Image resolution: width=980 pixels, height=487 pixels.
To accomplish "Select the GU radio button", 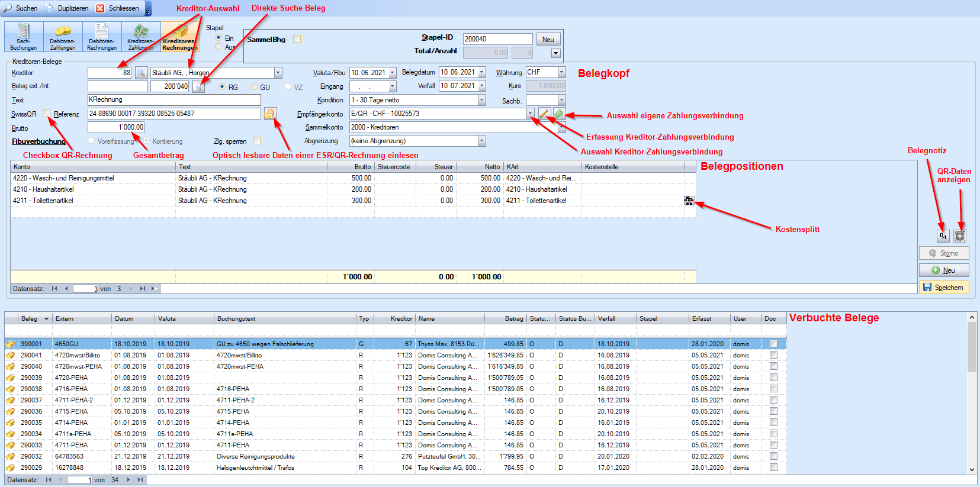I will point(255,87).
